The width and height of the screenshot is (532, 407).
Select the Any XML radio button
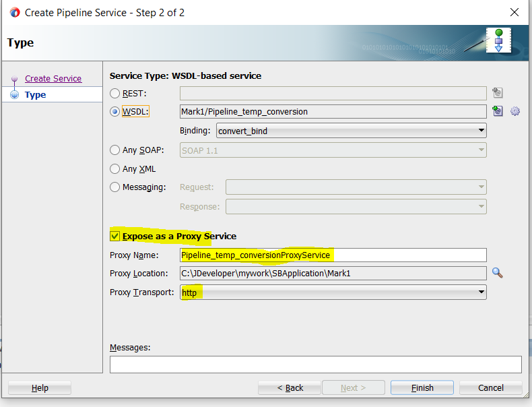click(x=115, y=168)
